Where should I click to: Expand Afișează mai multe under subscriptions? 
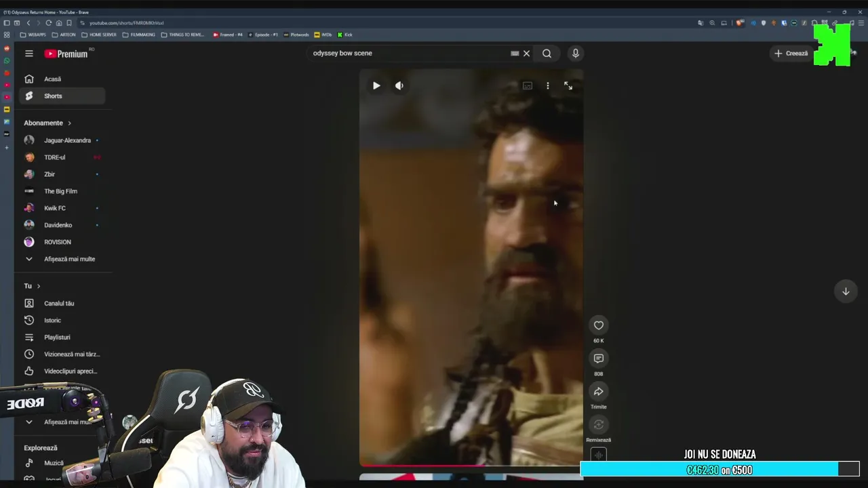coord(62,259)
